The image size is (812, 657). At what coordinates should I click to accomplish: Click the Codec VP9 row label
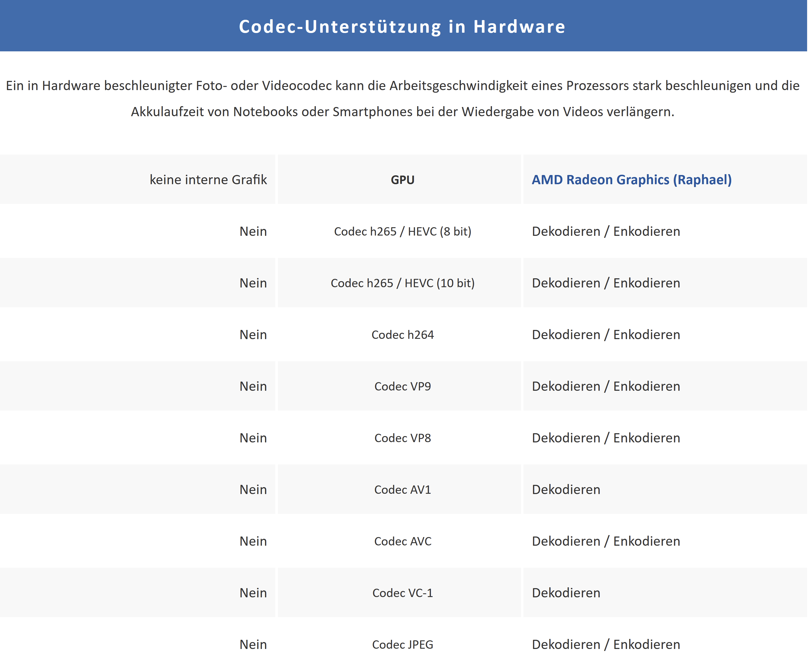[x=402, y=386]
